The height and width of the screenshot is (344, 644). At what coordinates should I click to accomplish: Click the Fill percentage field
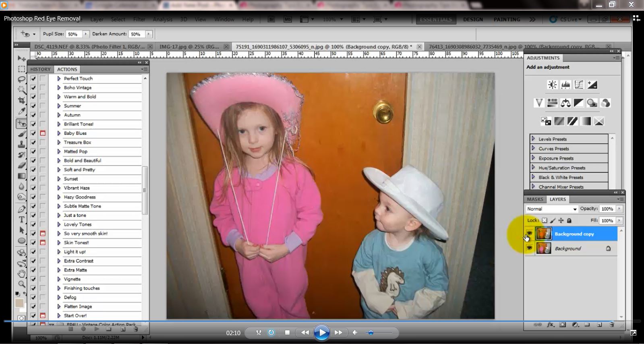click(x=607, y=220)
